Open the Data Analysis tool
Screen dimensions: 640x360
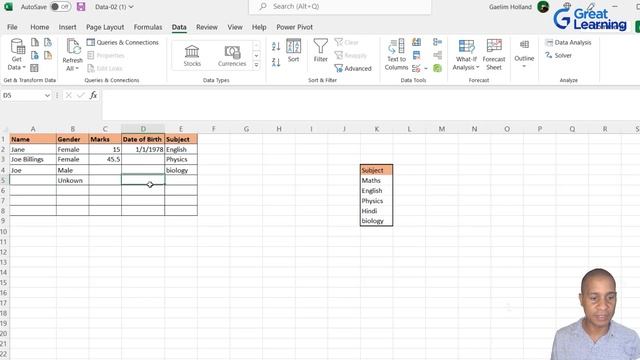[569, 42]
